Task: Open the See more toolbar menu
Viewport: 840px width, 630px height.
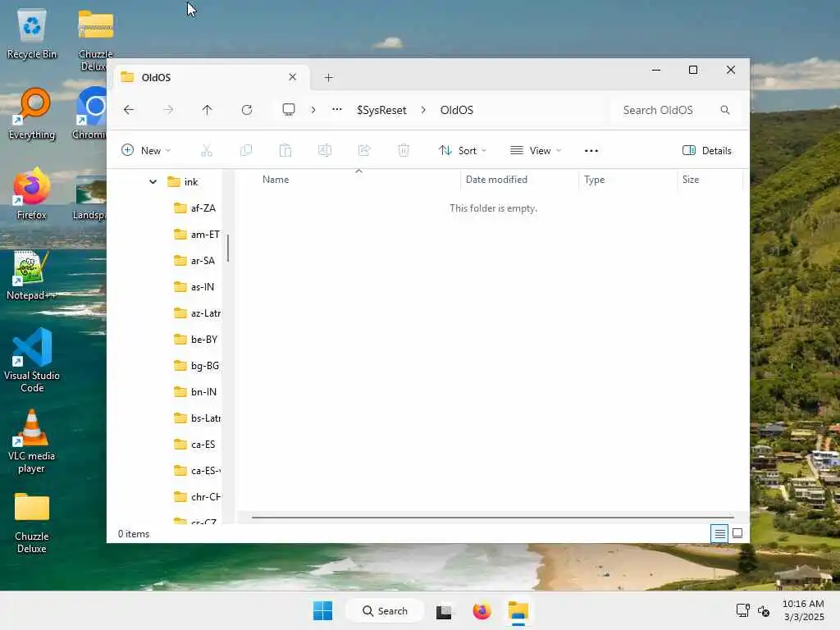Action: click(x=591, y=151)
